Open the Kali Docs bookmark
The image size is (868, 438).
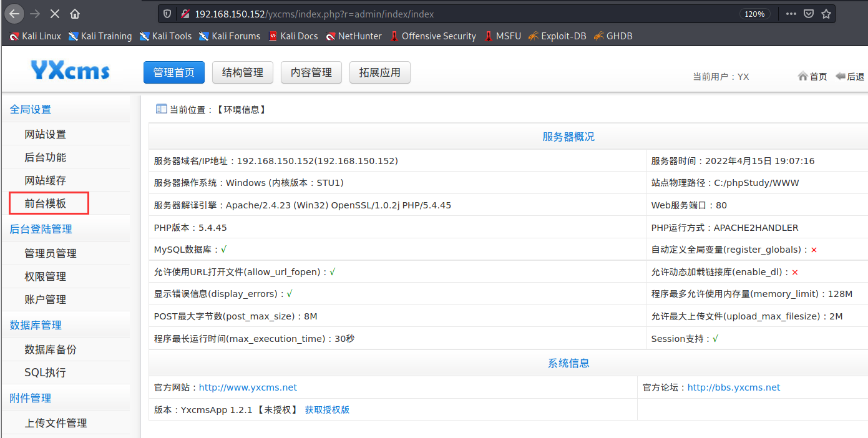(x=293, y=36)
